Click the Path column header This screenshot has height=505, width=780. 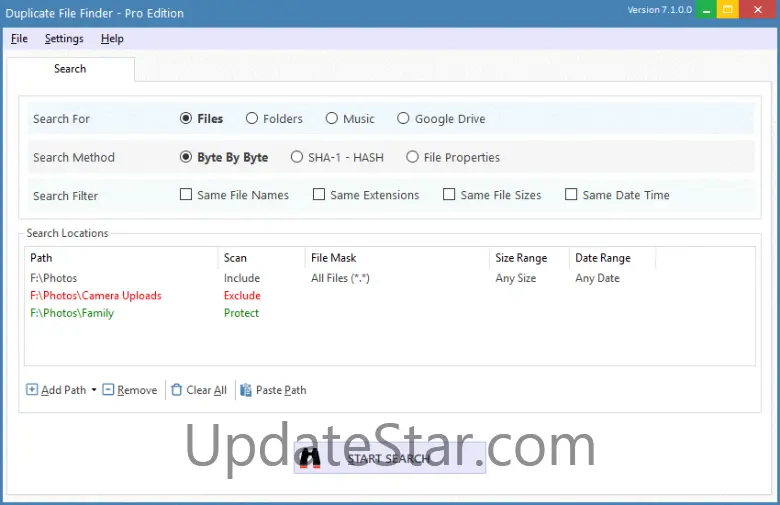(121, 258)
